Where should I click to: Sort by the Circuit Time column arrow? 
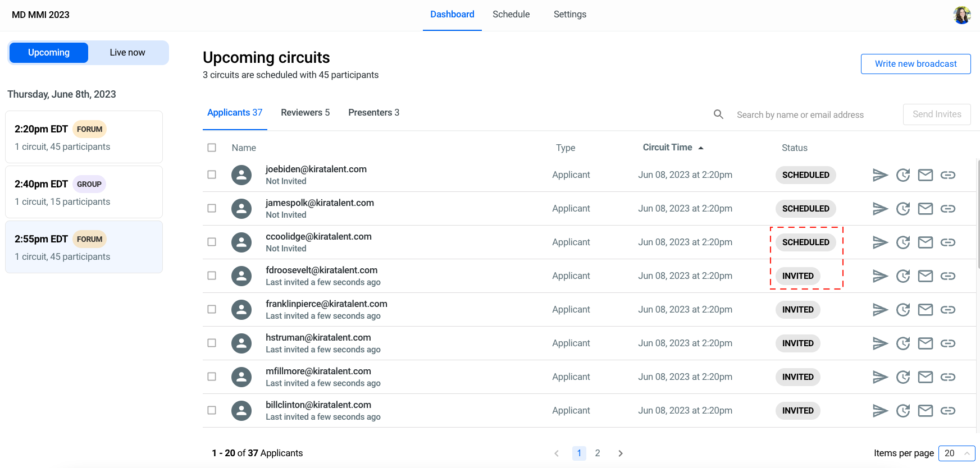(x=701, y=148)
